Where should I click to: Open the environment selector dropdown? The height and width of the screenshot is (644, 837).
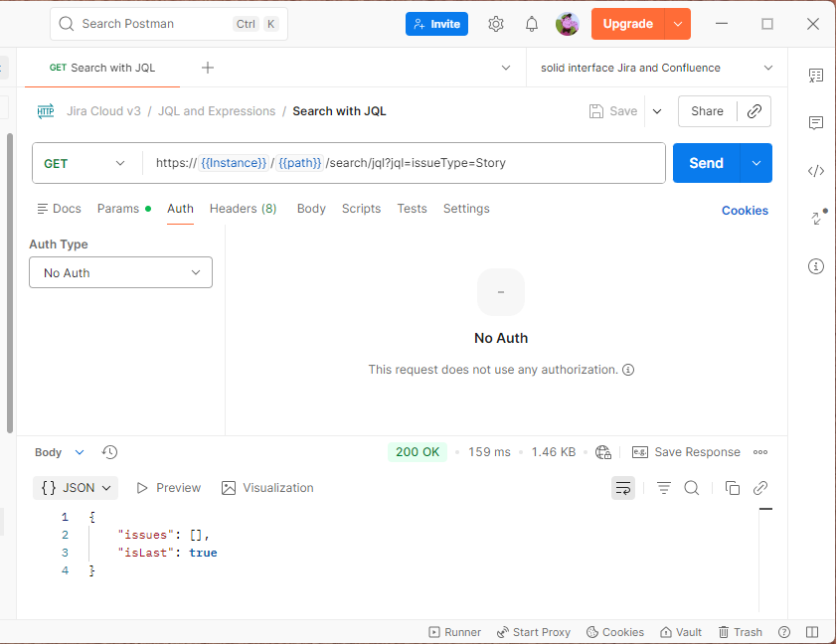tap(656, 68)
